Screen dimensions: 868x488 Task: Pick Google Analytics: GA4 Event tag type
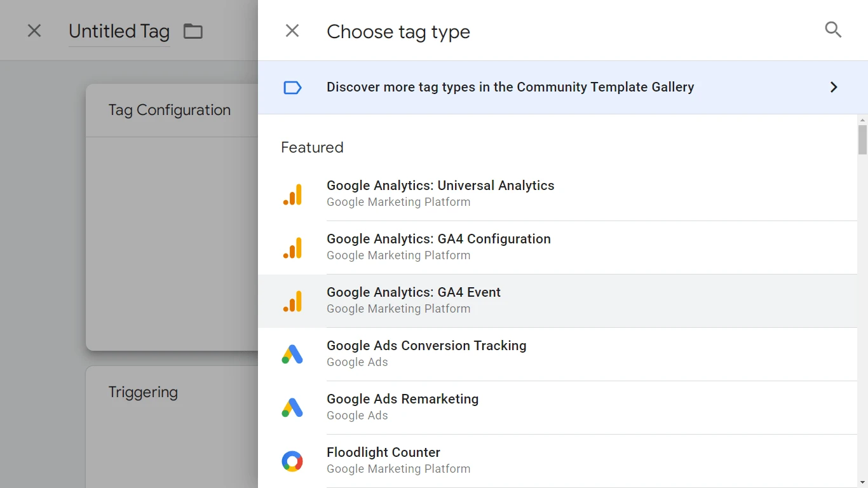414,292
